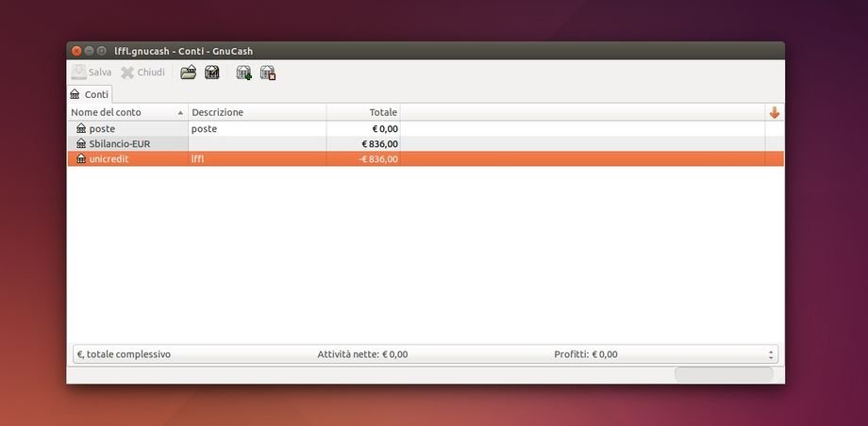Select the unicredit account row
The image size is (868, 426).
click(x=426, y=158)
